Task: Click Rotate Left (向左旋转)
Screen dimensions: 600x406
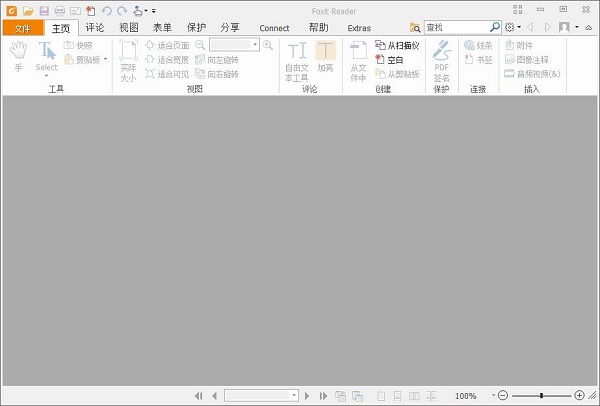Action: tap(217, 60)
